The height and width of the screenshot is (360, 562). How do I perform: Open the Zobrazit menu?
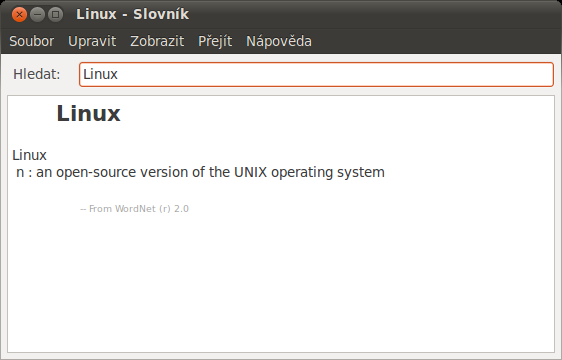(157, 41)
